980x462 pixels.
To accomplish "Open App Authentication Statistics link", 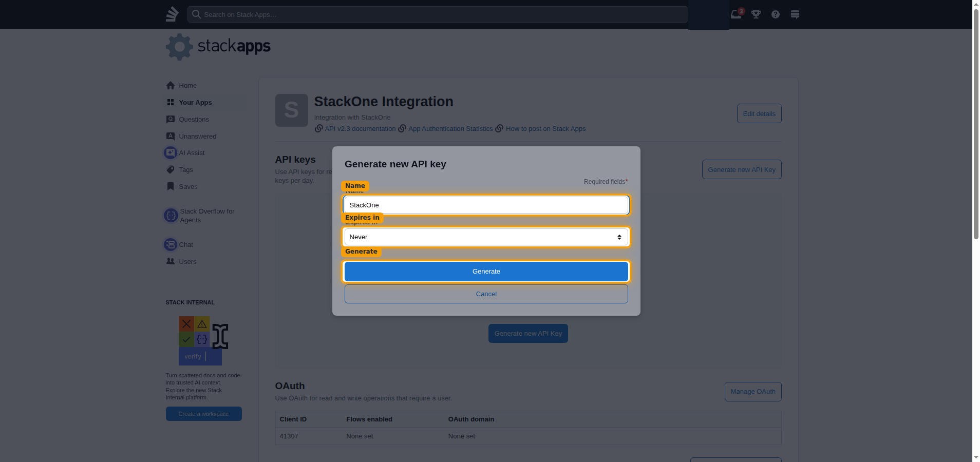I will point(450,128).
